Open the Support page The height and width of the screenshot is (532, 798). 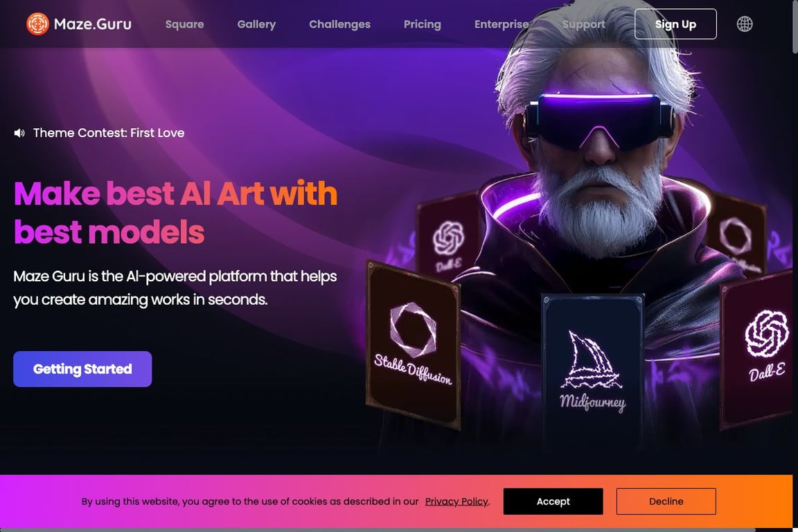coord(584,24)
